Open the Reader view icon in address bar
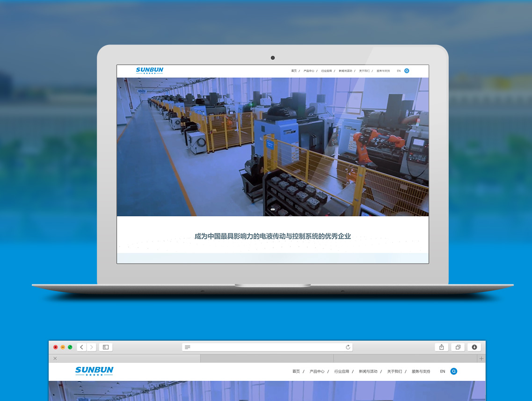The width and height of the screenshot is (532, 401). click(x=188, y=347)
